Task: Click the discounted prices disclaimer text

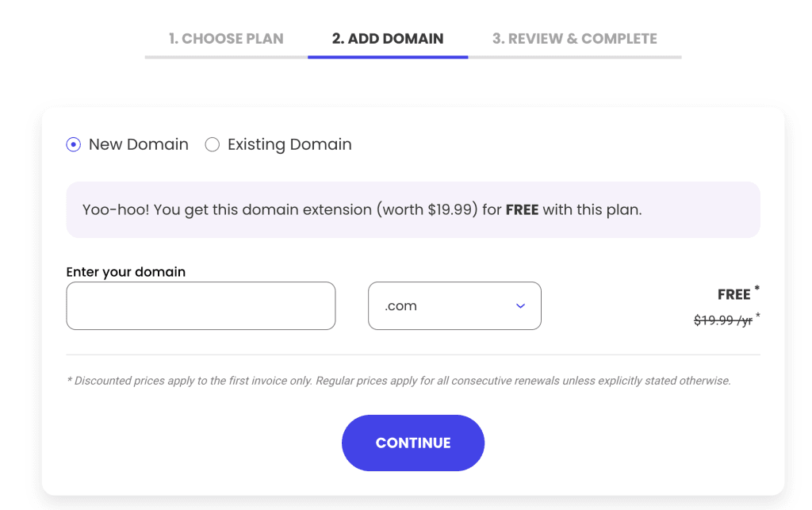Action: (x=398, y=381)
